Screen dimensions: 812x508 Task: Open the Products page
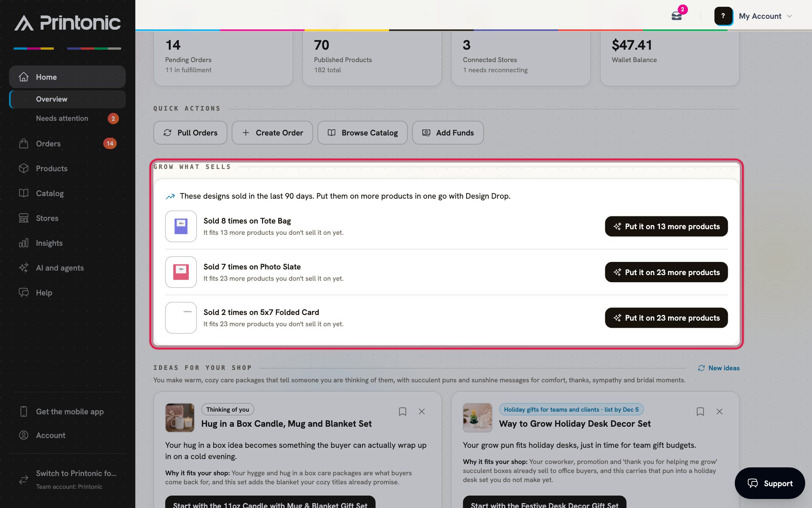coord(67,168)
